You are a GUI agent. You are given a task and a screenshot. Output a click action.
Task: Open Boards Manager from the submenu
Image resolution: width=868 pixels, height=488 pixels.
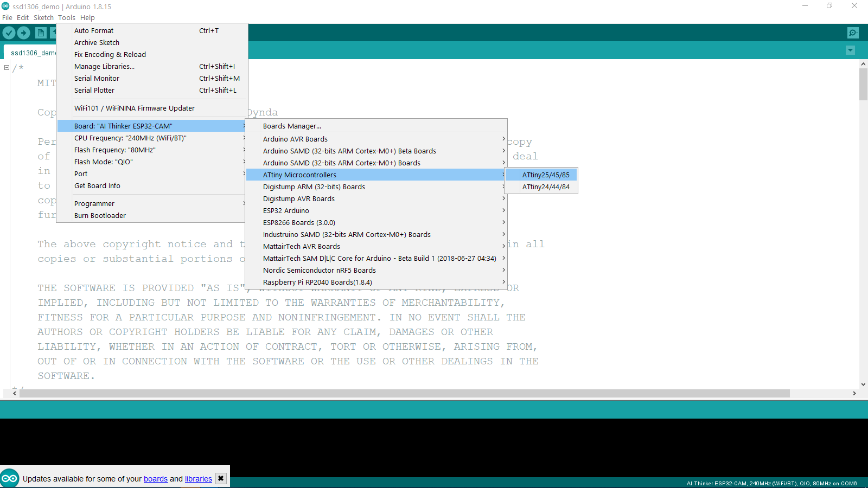pyautogui.click(x=376, y=126)
